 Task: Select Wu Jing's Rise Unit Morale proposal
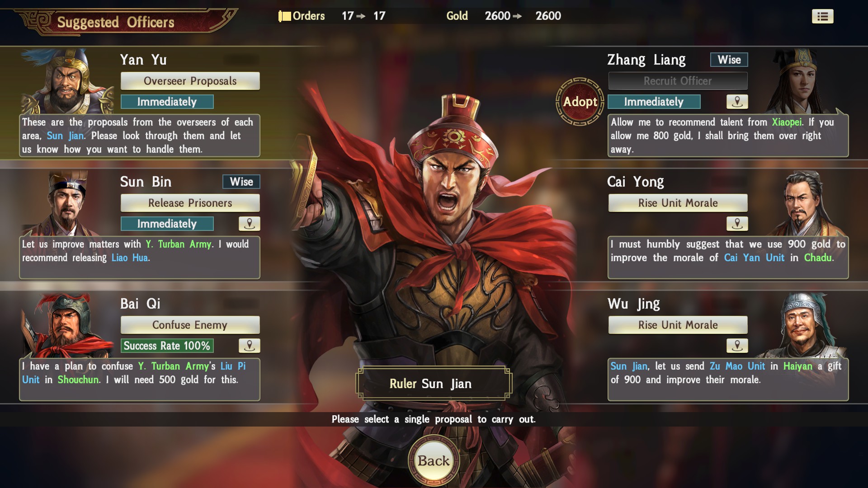(x=678, y=325)
